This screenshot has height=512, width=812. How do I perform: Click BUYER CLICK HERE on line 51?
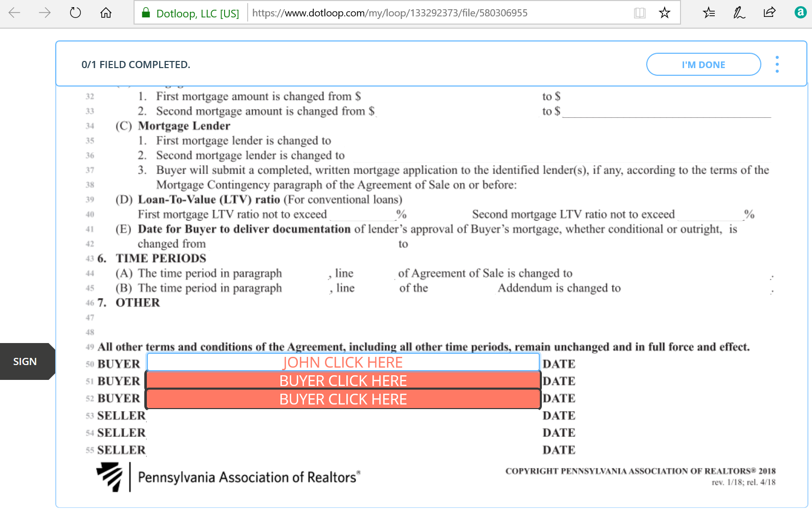(x=343, y=380)
